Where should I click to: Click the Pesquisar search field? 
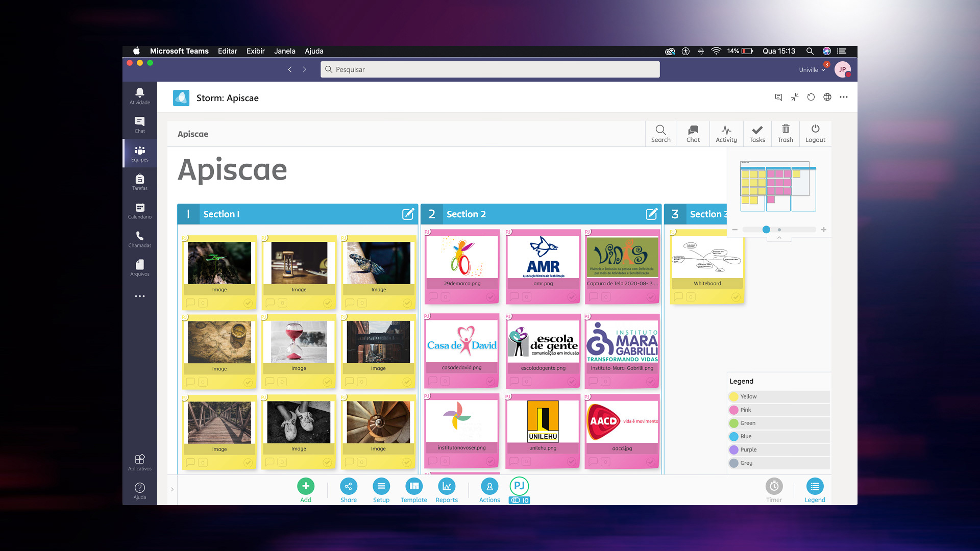tap(490, 69)
